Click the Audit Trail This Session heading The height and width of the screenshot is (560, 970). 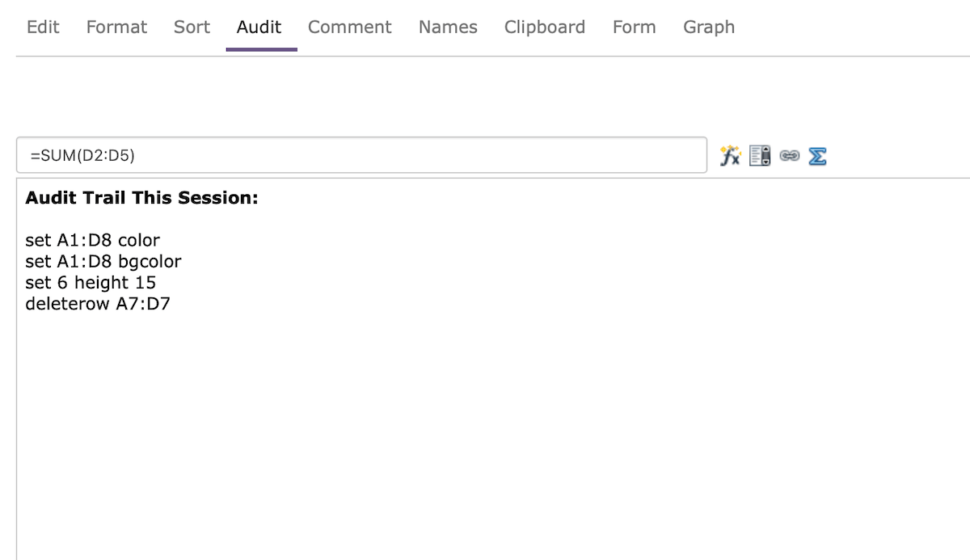[141, 197]
